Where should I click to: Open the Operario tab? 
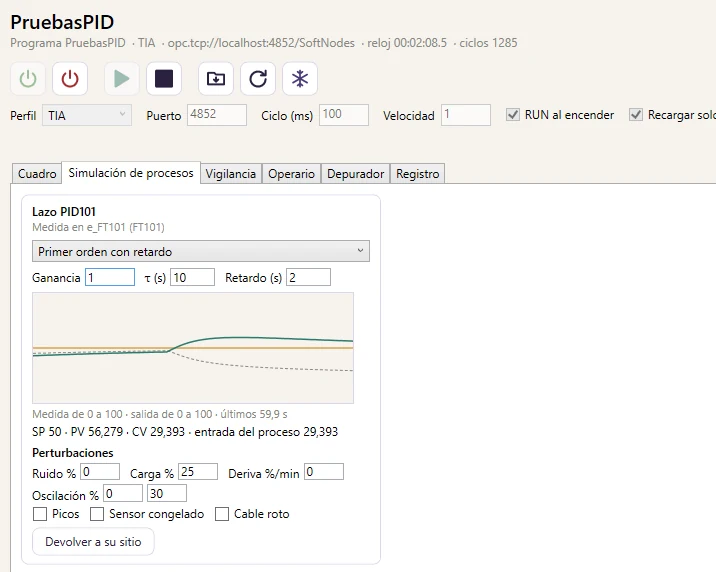pos(291,174)
